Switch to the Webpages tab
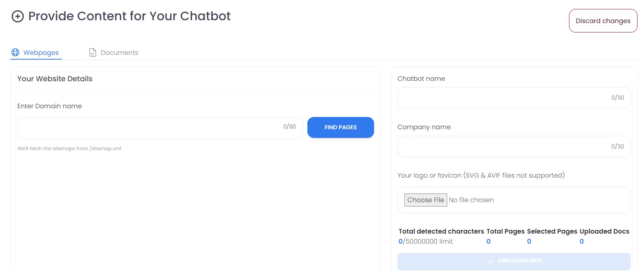This screenshot has height=274, width=644. click(41, 53)
